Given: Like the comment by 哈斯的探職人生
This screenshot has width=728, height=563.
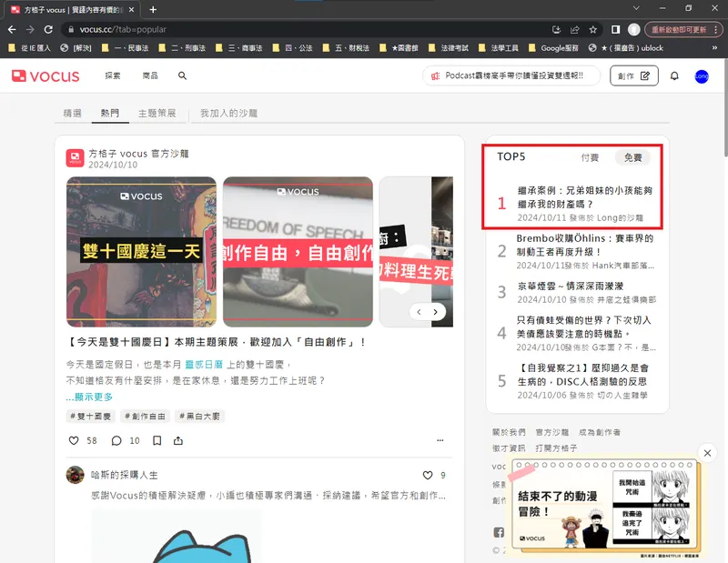Looking at the screenshot, I should 428,475.
